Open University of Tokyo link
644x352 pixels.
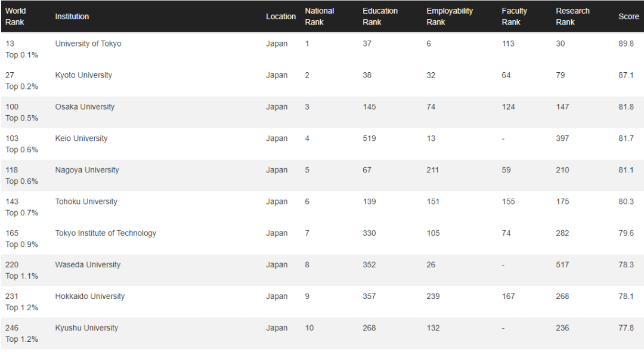pos(88,44)
